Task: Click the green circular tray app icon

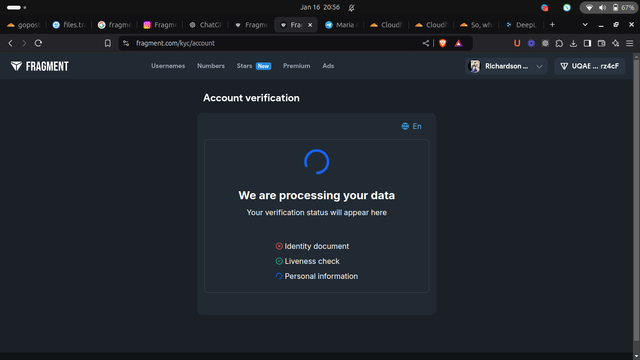Action: click(x=567, y=8)
